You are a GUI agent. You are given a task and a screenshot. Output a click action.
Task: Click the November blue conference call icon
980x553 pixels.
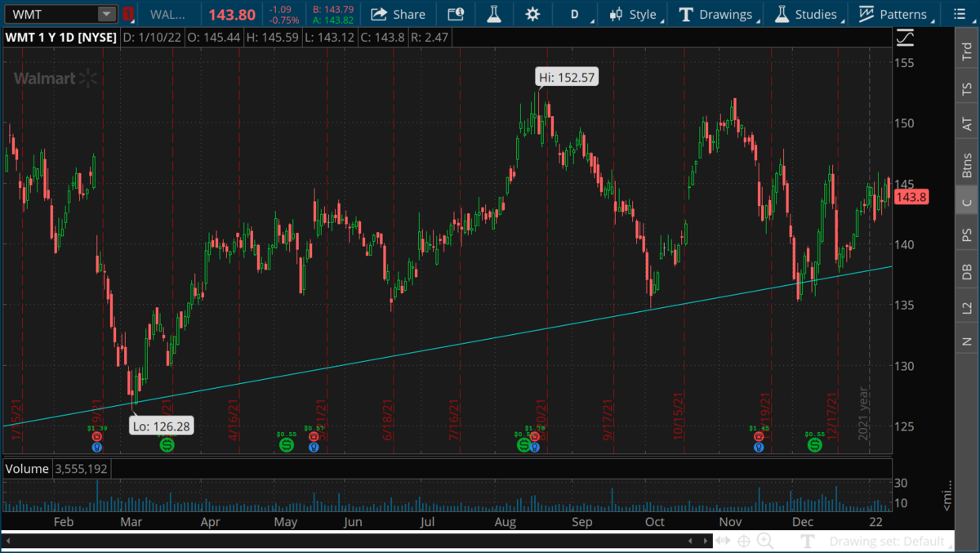(x=759, y=448)
